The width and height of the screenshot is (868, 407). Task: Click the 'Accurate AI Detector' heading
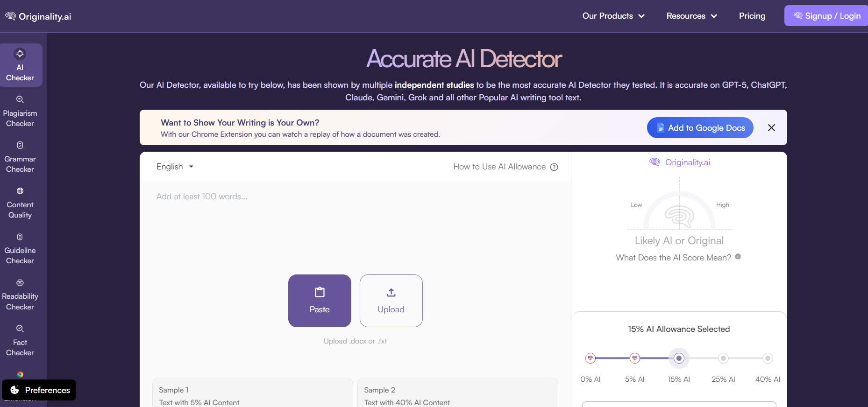(464, 59)
